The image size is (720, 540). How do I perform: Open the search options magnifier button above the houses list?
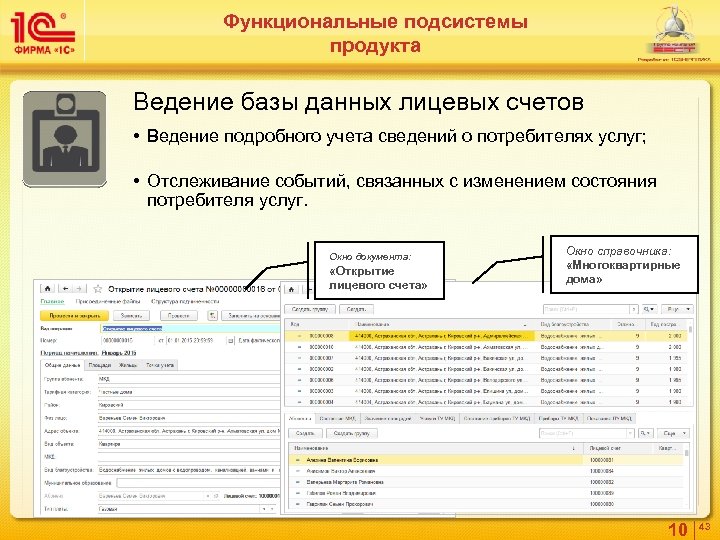[649, 309]
